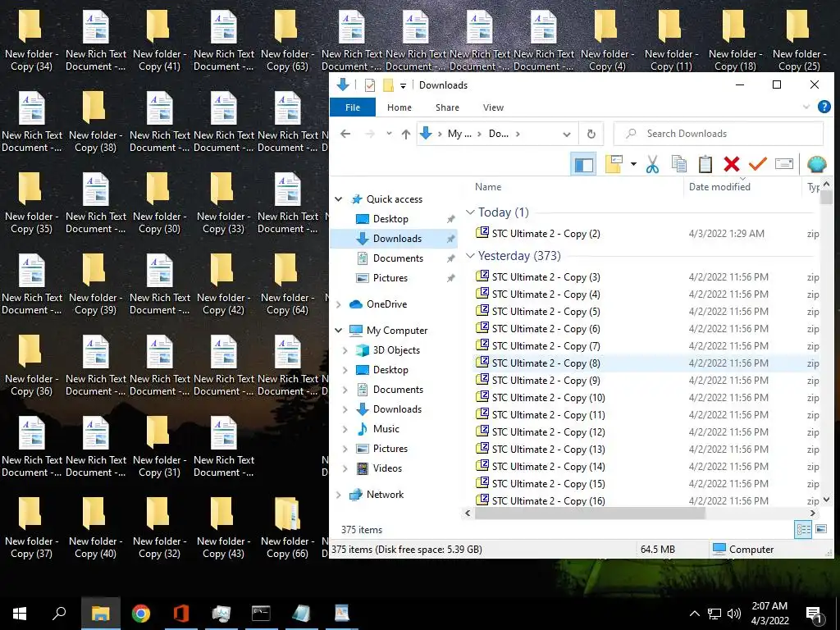Open the notification center icon in the tray
The image size is (840, 630).
pos(815,614)
